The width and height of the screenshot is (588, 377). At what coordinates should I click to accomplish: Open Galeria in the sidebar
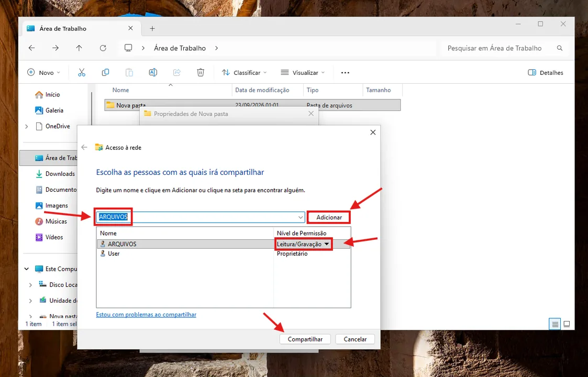click(x=49, y=110)
